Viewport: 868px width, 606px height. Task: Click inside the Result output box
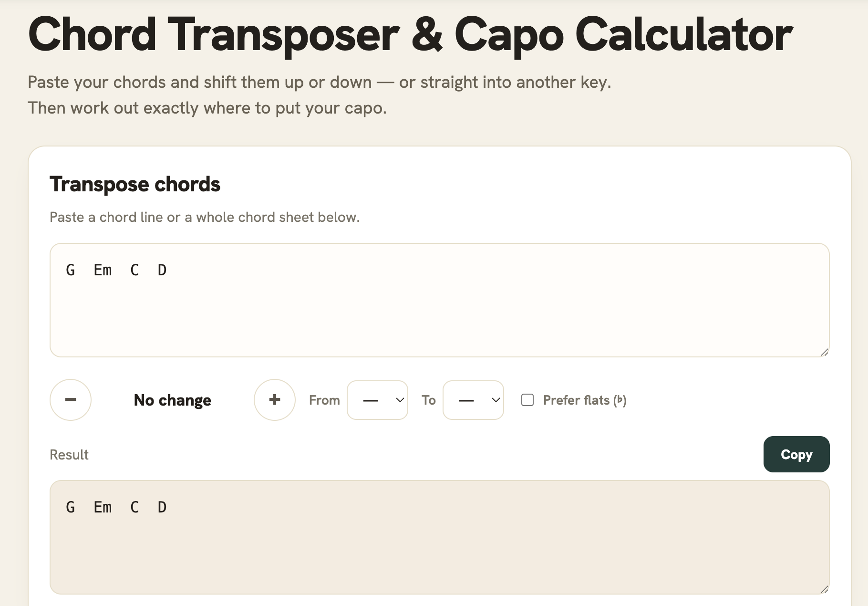440,537
